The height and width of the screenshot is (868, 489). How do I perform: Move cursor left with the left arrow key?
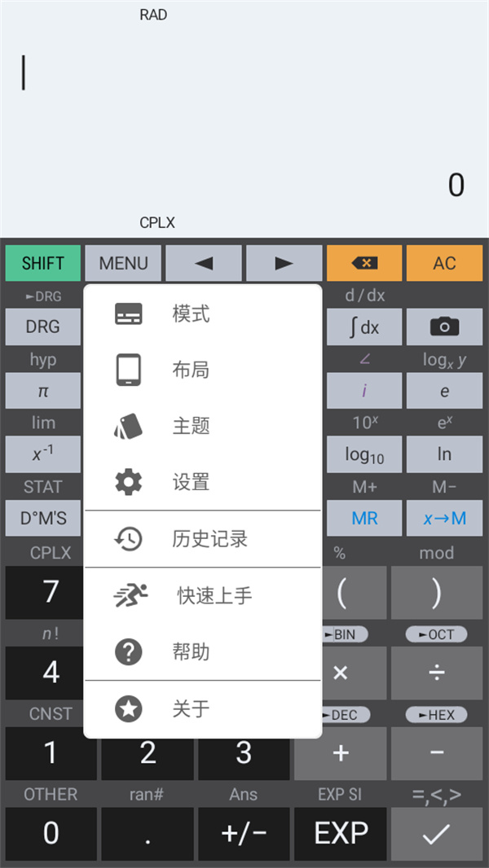click(204, 263)
